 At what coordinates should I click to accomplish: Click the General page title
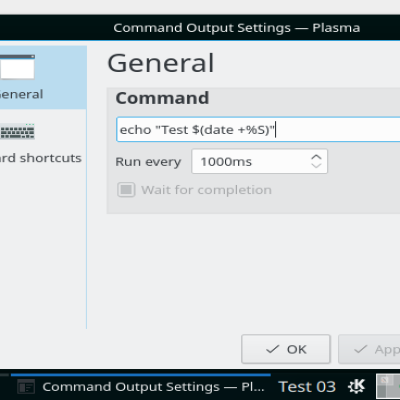coord(160,63)
